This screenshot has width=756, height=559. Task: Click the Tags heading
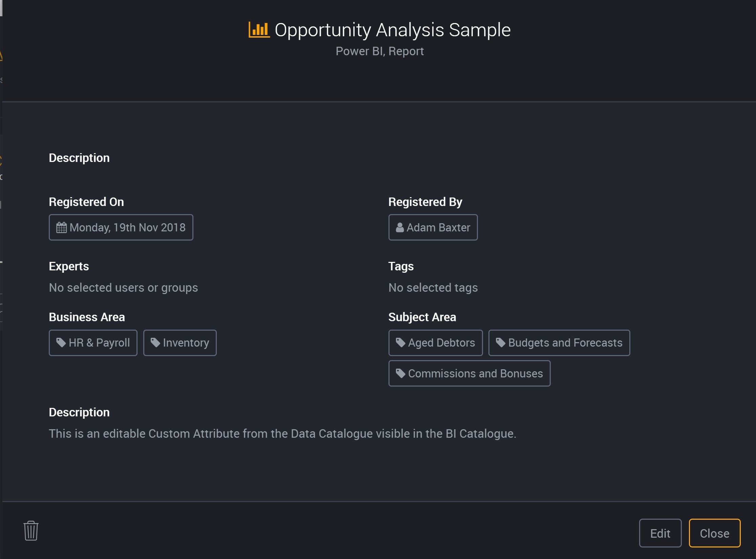coord(401,266)
